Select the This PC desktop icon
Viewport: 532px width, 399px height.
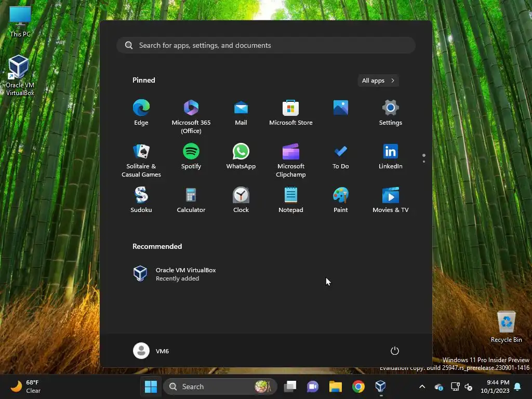20,21
